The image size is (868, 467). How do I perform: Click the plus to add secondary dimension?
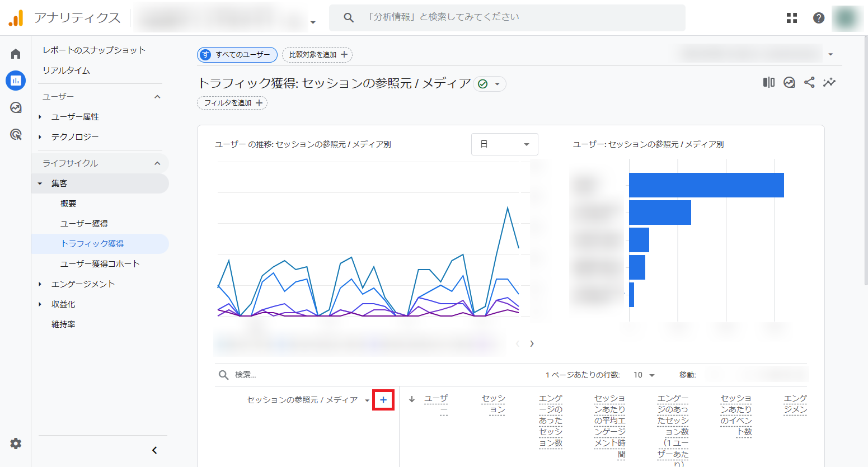(x=383, y=400)
